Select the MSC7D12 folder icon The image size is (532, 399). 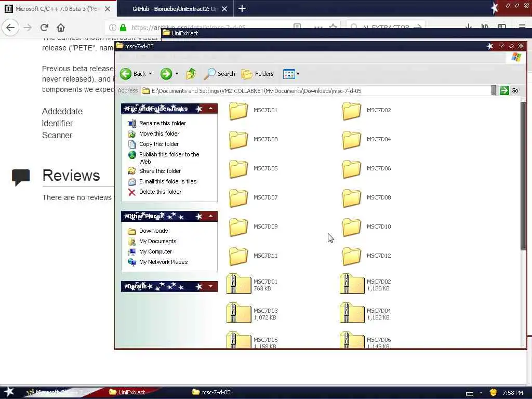(x=352, y=256)
